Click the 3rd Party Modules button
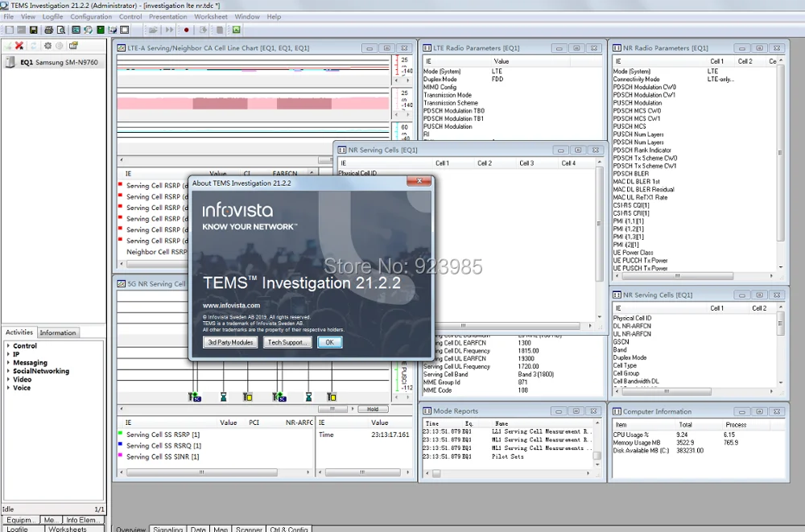This screenshot has height=532, width=805. pyautogui.click(x=230, y=343)
